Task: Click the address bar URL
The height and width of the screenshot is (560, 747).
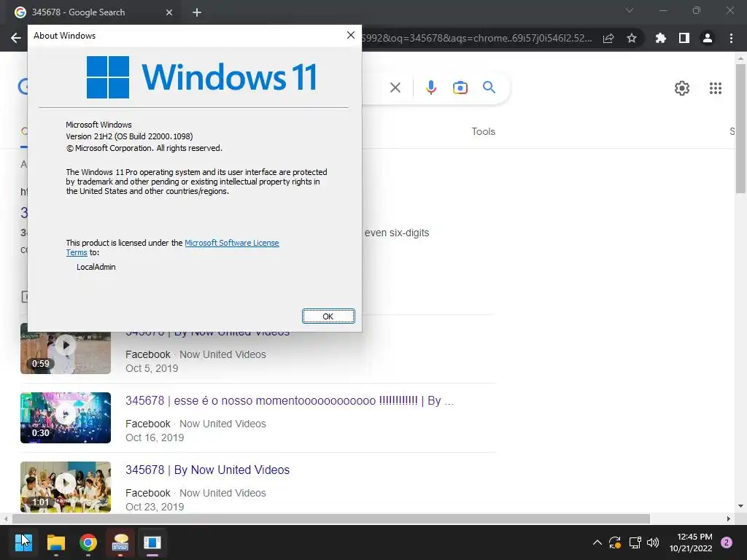Action: 476,38
